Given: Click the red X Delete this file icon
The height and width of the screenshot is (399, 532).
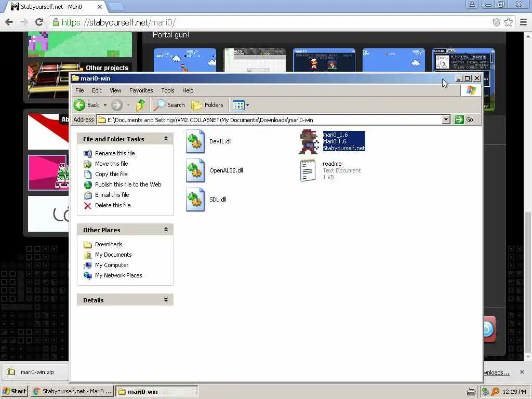Looking at the screenshot, I should 88,206.
